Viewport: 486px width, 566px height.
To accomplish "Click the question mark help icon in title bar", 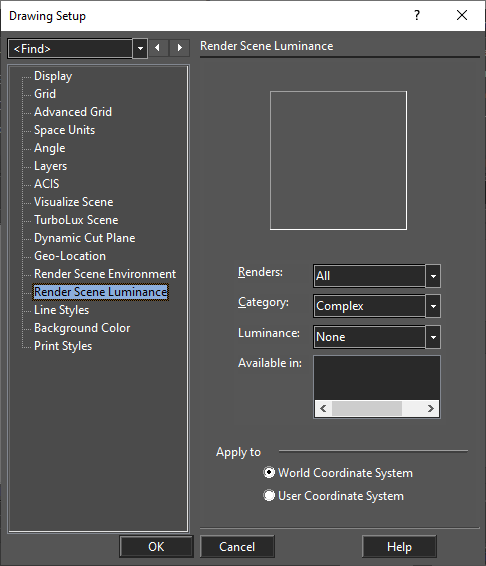I will tap(417, 16).
